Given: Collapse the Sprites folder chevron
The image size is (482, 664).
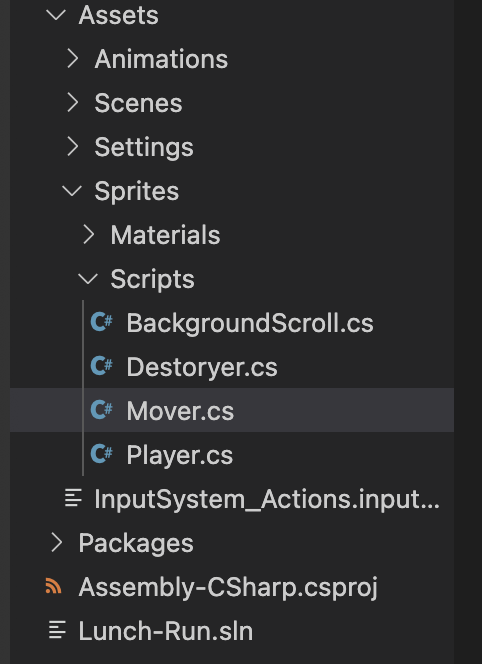Looking at the screenshot, I should (72, 191).
